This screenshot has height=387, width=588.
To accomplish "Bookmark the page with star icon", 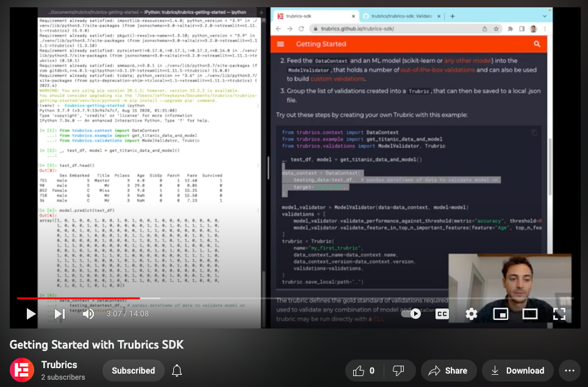I will (496, 29).
